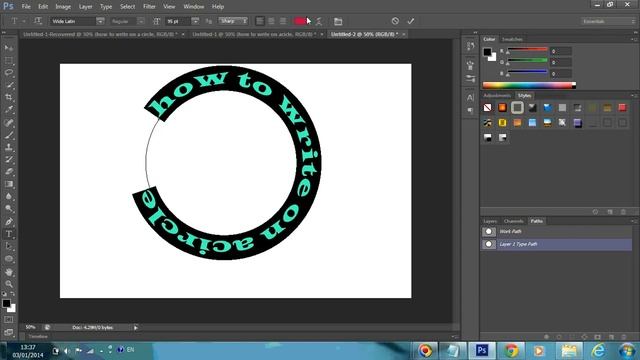This screenshot has height=360, width=640.
Task: Toggle Character and Paragraph panels
Action: pyautogui.click(x=338, y=21)
